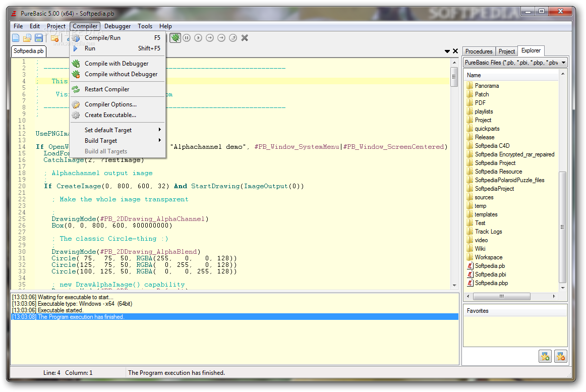
Task: Click the Favorites panel header
Action: pyautogui.click(x=515, y=311)
